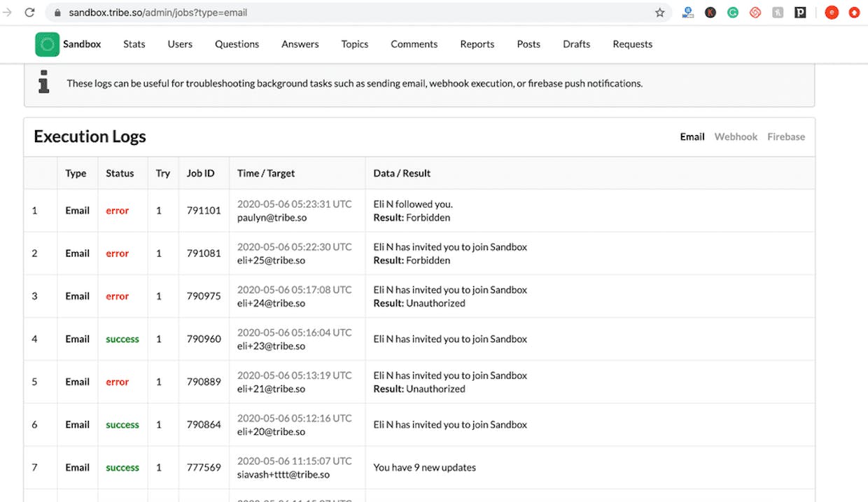Switch to Firebase logs tab
Screen dimensions: 868x502
[x=786, y=137]
